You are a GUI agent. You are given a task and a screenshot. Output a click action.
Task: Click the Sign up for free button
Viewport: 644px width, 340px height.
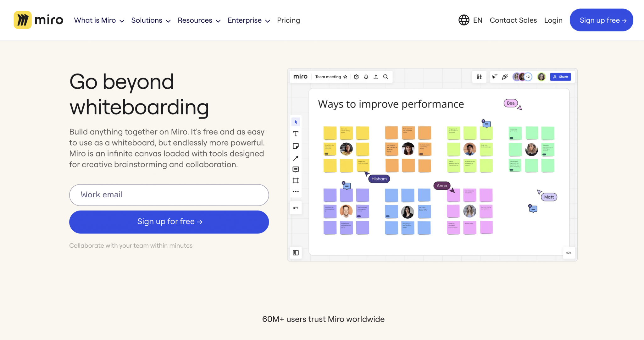tap(169, 222)
